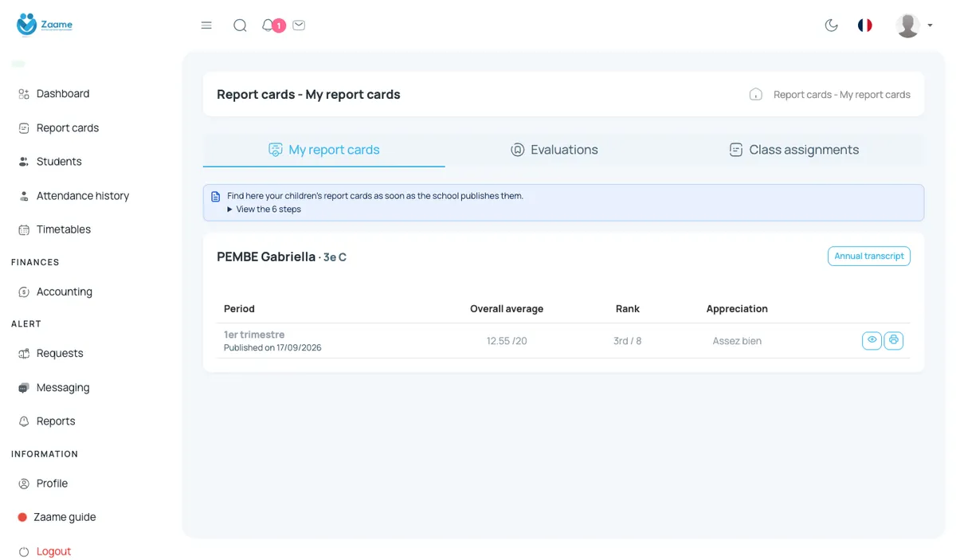Print the 1er trimestre report card
The width and height of the screenshot is (956, 560).
tap(893, 340)
